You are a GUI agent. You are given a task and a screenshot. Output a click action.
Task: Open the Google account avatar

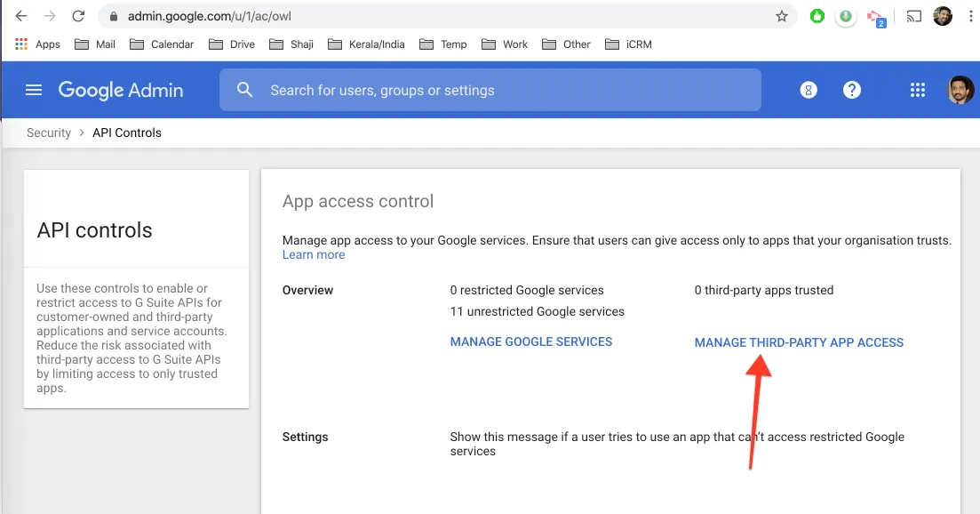click(960, 90)
